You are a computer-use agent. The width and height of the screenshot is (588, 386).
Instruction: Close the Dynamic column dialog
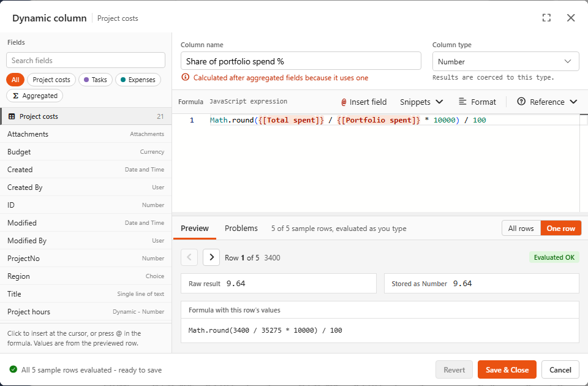click(571, 18)
